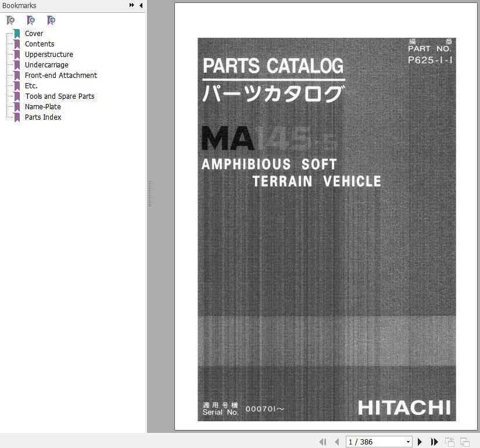Open the page number dropdown arrow

coord(408,442)
